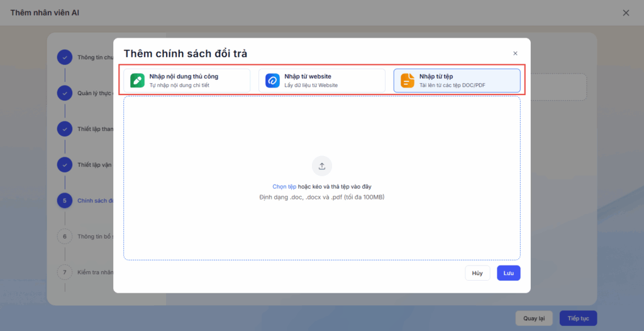Click the first completed step checkmark
The image size is (644, 331).
[65, 57]
